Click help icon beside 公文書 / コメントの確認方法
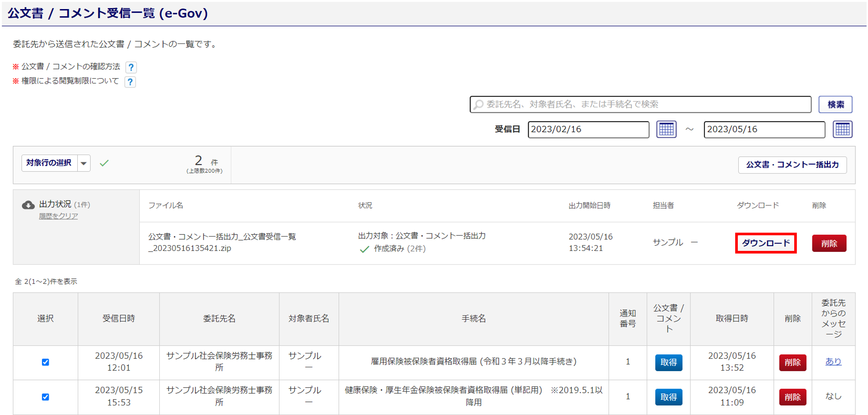Screen dimensions: 868x415 (x=131, y=67)
